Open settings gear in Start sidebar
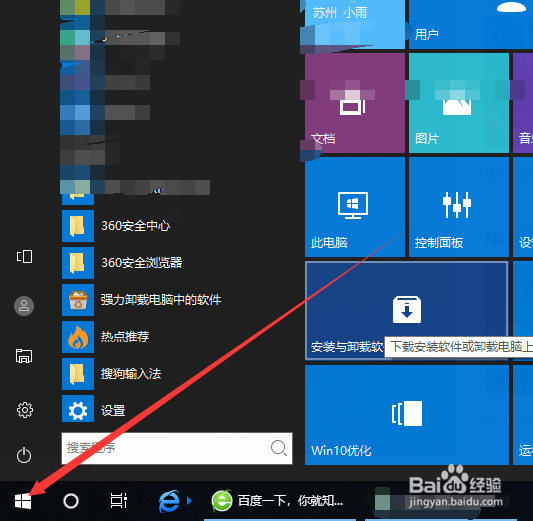Viewport: 533px width, 521px height. (x=25, y=410)
